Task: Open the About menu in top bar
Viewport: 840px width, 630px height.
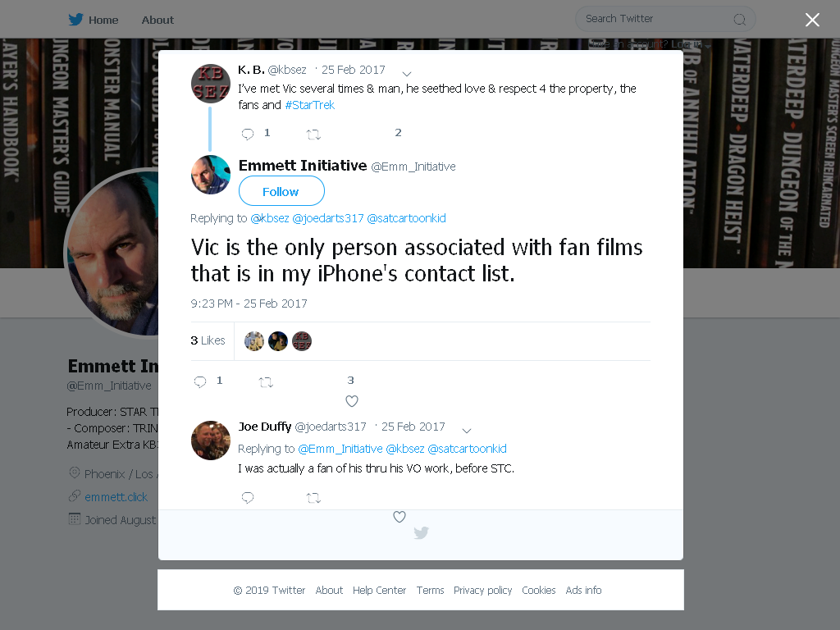Action: (x=157, y=20)
